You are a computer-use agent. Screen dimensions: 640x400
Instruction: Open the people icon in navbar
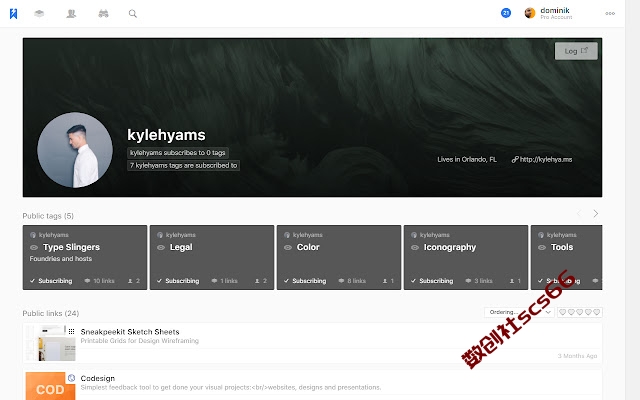[x=71, y=13]
